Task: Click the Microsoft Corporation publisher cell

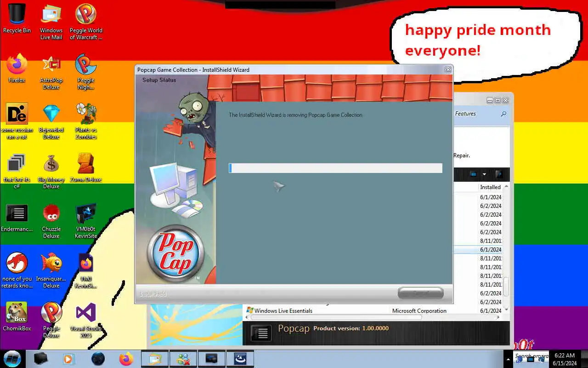Action: tap(419, 311)
